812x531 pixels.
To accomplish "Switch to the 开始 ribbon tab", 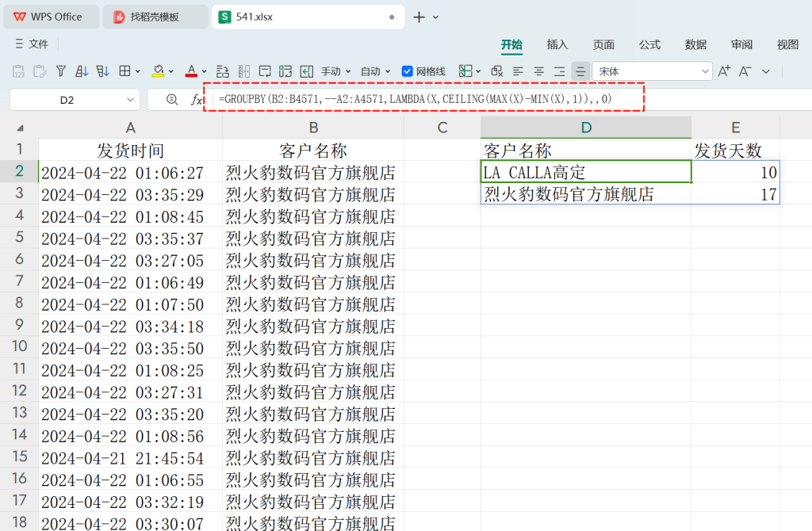I will click(x=511, y=44).
